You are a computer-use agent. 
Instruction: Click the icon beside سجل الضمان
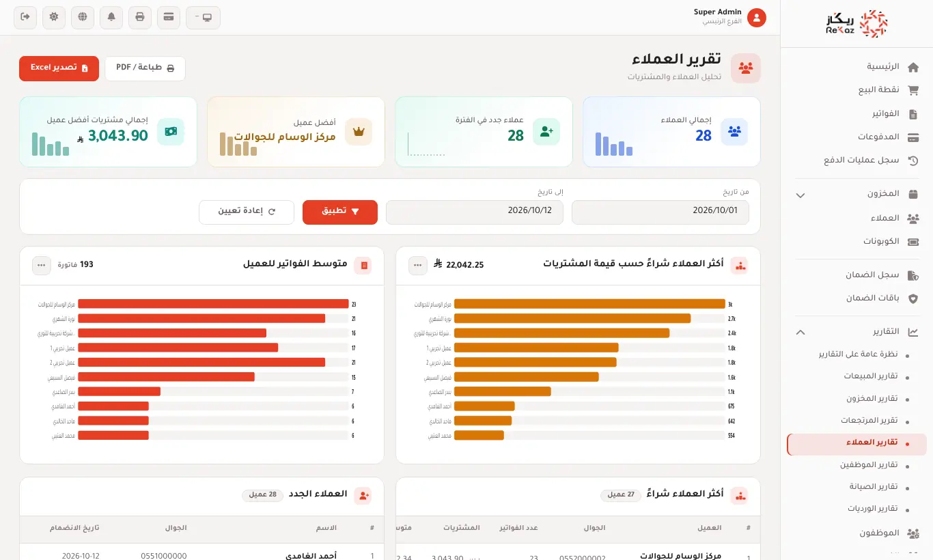(913, 275)
